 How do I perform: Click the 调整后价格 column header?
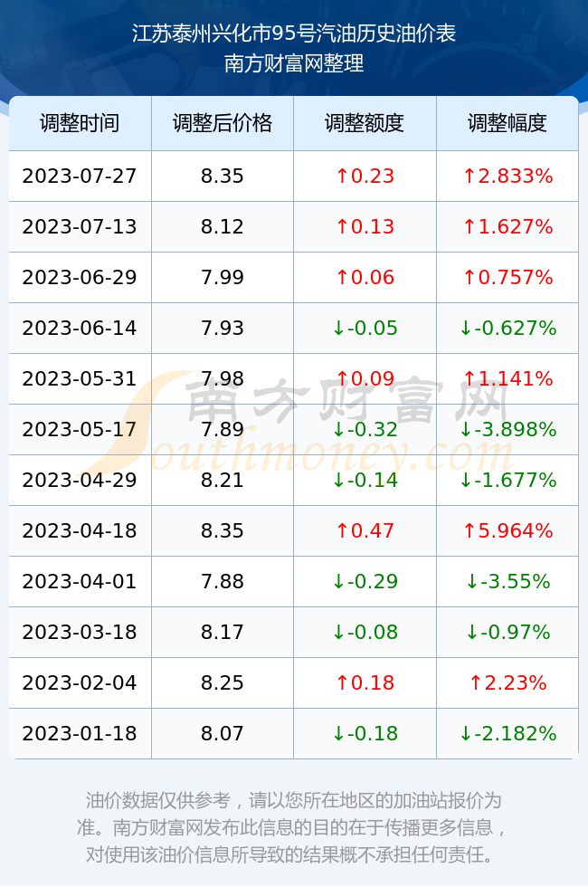(223, 123)
